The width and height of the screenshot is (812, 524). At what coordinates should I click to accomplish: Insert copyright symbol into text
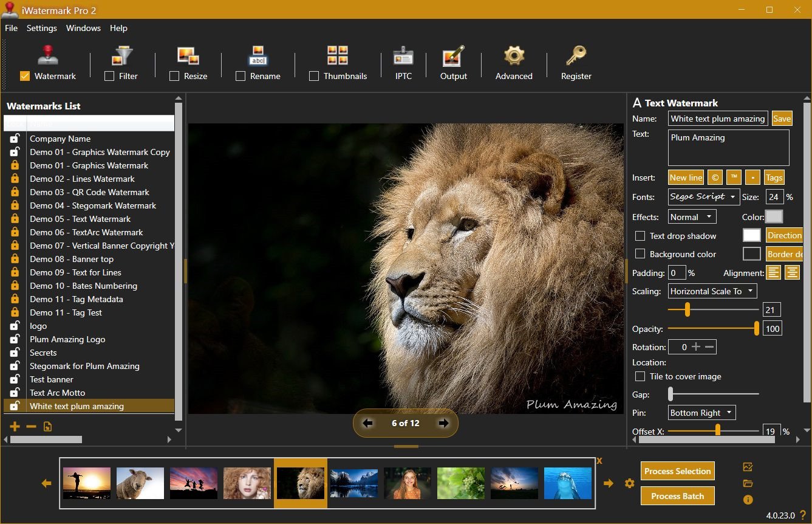(715, 178)
